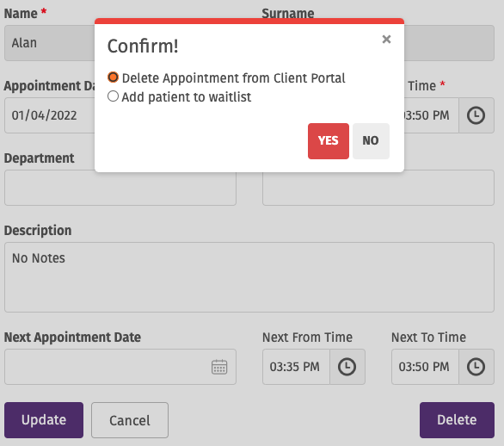The image size is (504, 446).
Task: Click the Next From Time 03:35 PM field
Action: pyautogui.click(x=296, y=367)
